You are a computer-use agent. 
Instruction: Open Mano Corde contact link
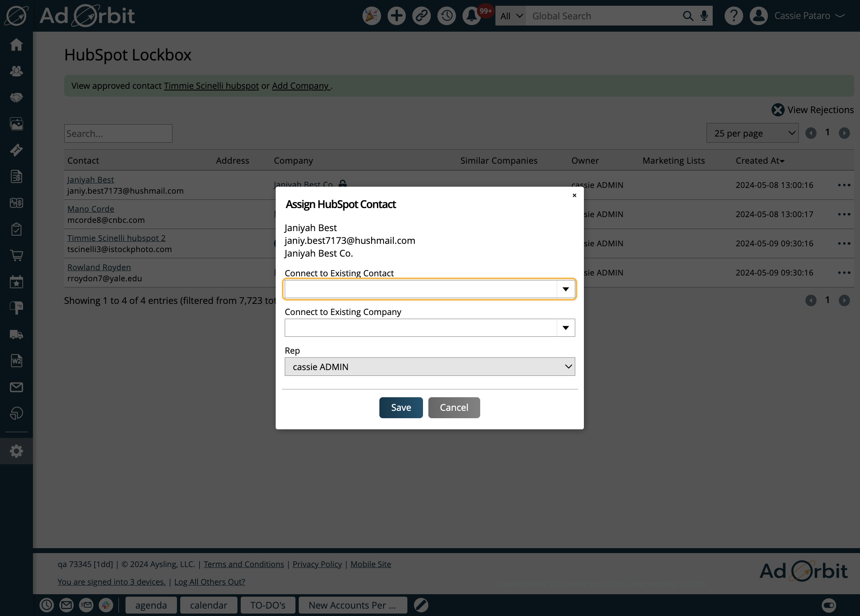tap(91, 209)
